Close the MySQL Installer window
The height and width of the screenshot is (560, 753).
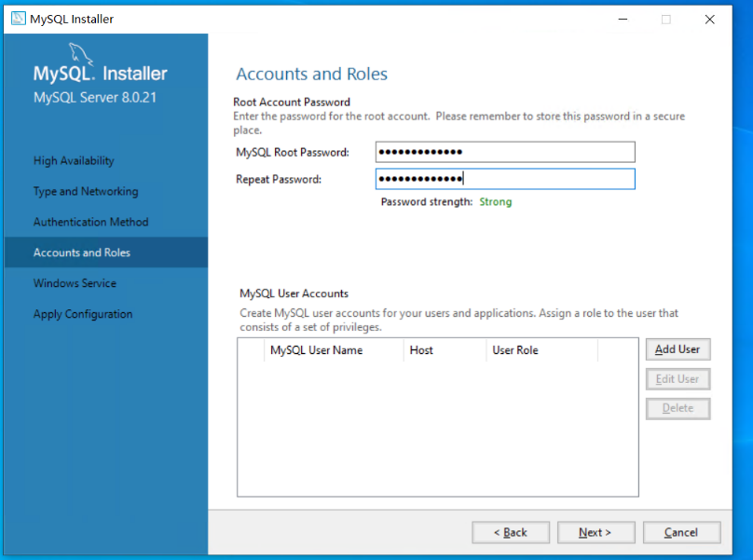(x=710, y=20)
